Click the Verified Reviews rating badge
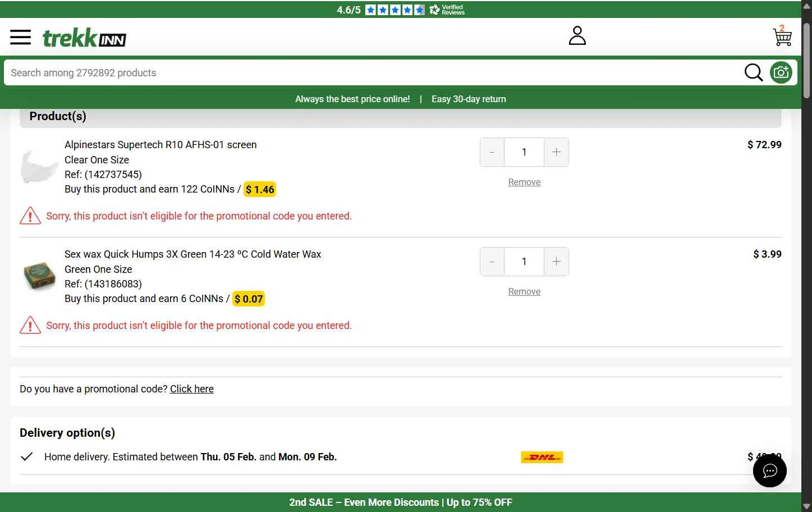The image size is (812, 512). (x=401, y=10)
